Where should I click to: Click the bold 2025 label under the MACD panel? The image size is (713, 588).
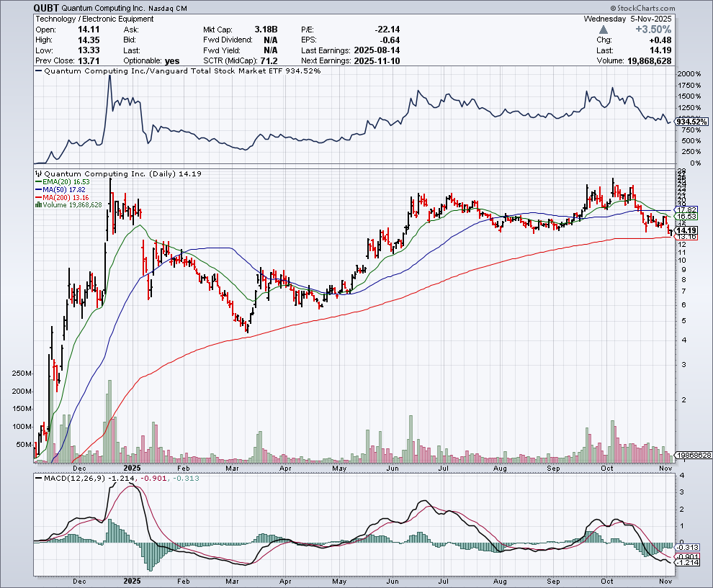132,582
